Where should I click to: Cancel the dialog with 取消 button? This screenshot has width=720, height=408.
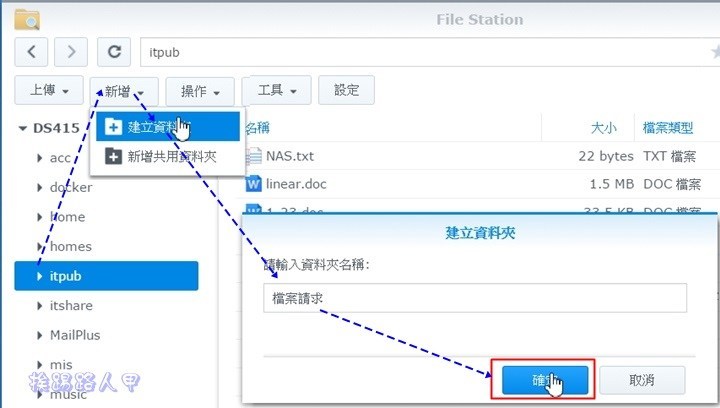point(642,380)
